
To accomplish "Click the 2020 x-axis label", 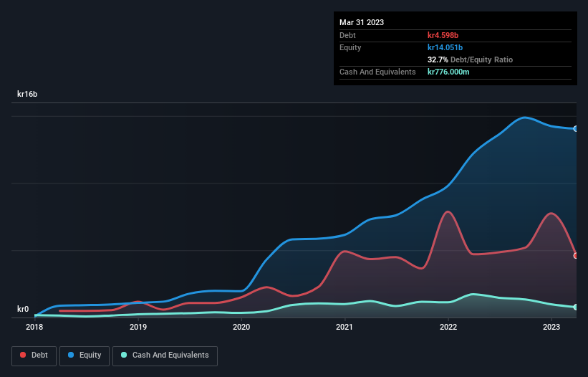I will pyautogui.click(x=241, y=327).
